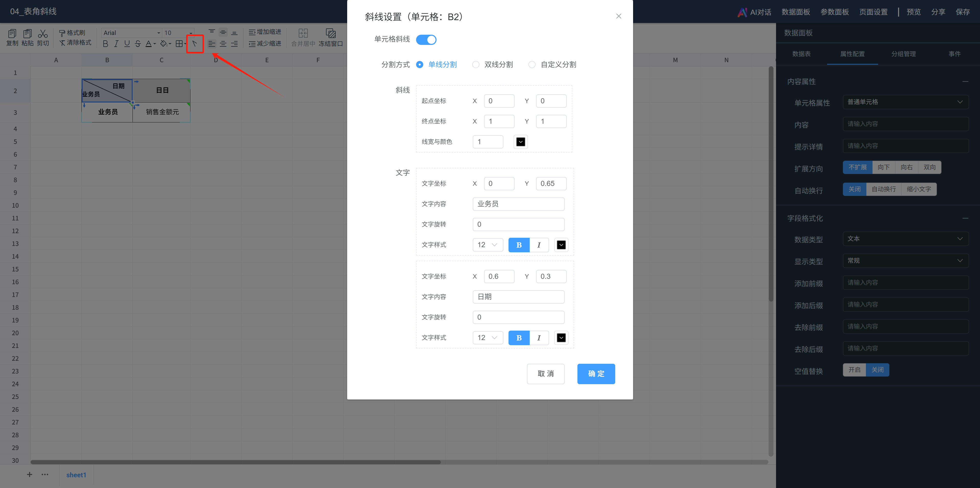Open the 单元格属性 普通单元格 dropdown
This screenshot has width=980, height=488.
tap(905, 102)
